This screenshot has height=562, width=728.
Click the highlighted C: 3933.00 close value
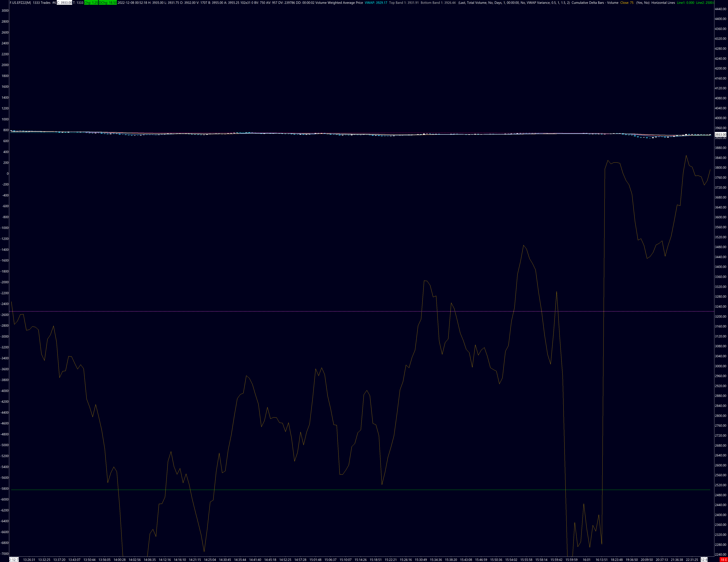pos(64,3)
